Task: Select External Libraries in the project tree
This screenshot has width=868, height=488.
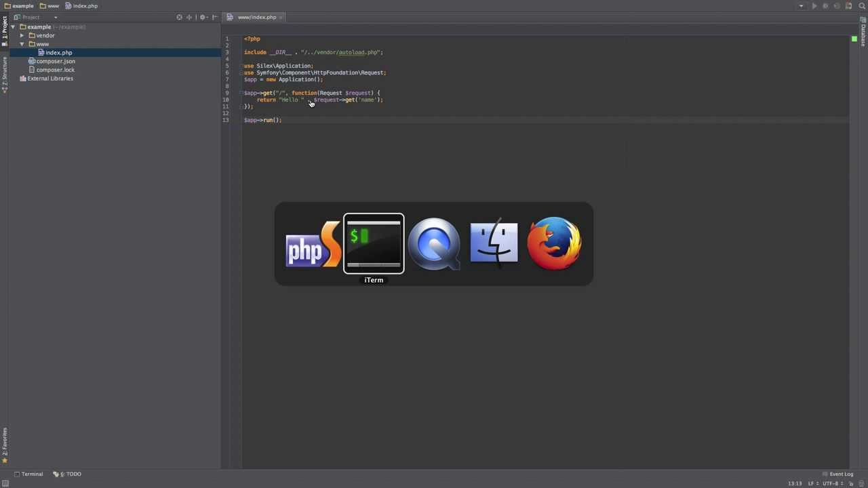Action: click(x=50, y=79)
